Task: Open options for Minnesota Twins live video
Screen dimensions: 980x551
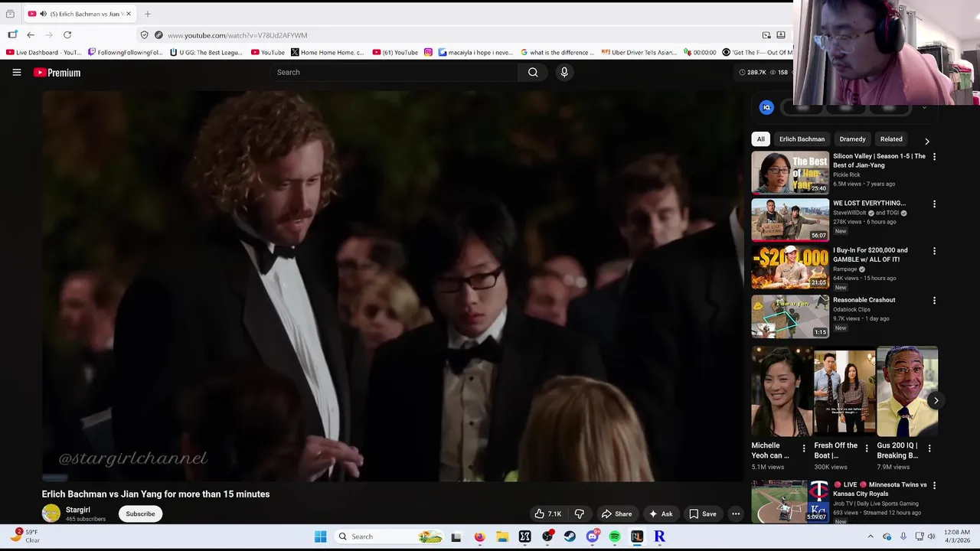Action: (x=934, y=485)
